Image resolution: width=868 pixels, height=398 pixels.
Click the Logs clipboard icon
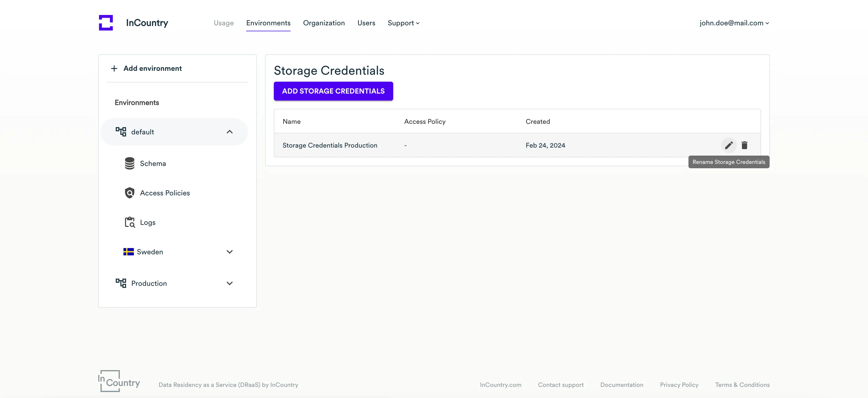coord(129,223)
